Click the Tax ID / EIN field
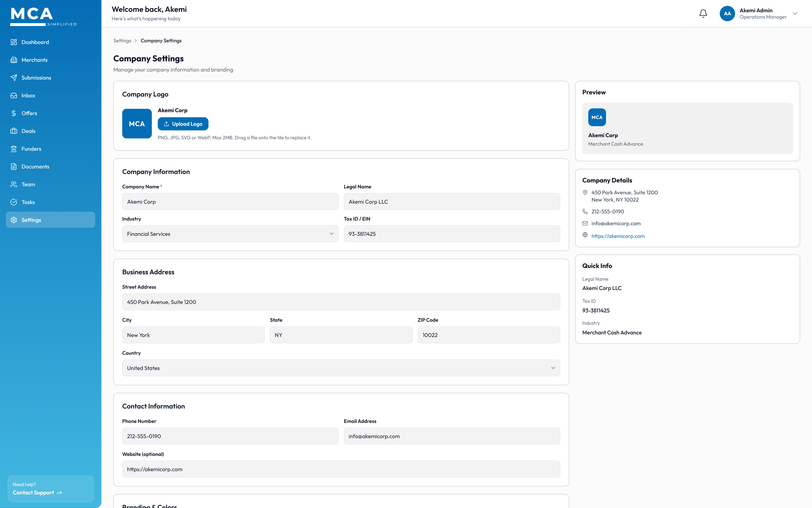The width and height of the screenshot is (812, 508). pos(452,234)
